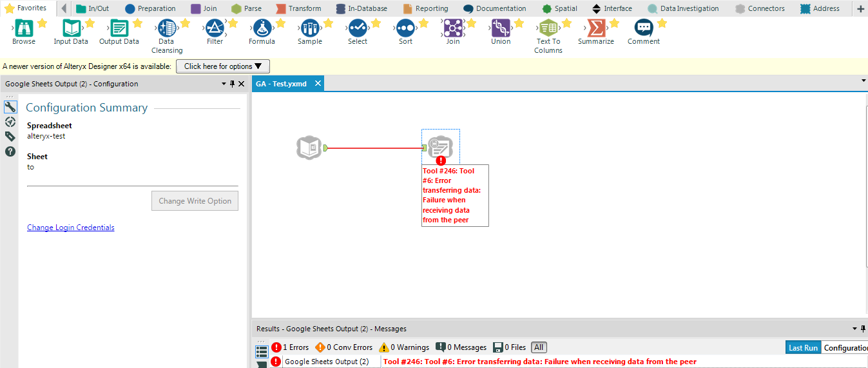Open Results panel dropdown arrow
The image size is (868, 368).
coord(854,329)
